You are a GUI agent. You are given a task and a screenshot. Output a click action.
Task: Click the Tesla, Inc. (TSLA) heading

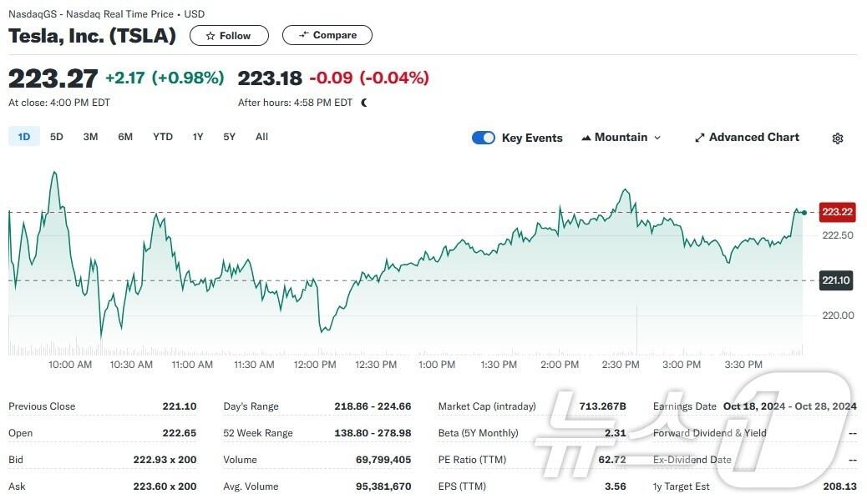coord(92,36)
